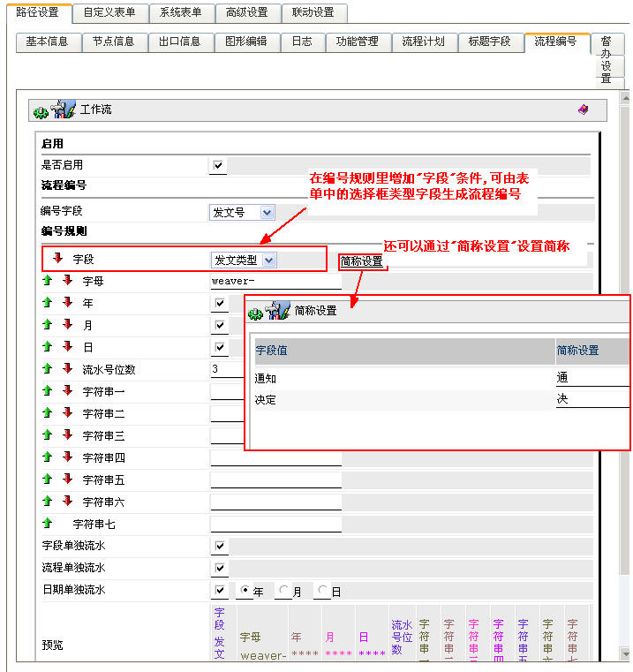Open the 督办设置 sub-tab
Viewport: 633px width, 672px height.
[x=606, y=59]
